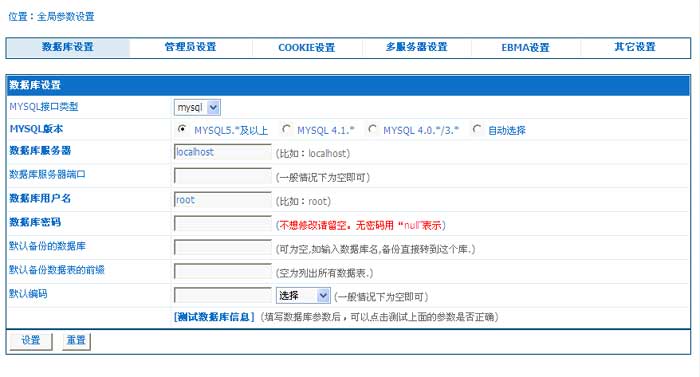Expand the 选择 encoding dropdown
700x377 pixels.
(303, 295)
